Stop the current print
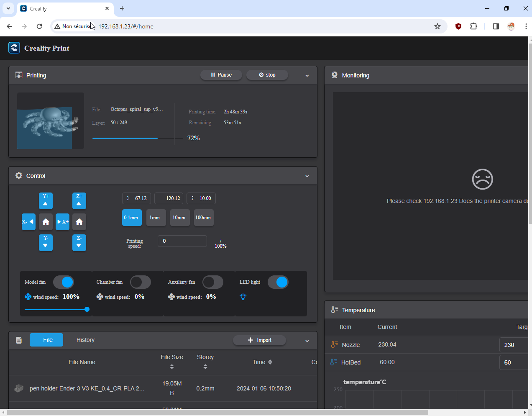 (x=267, y=75)
